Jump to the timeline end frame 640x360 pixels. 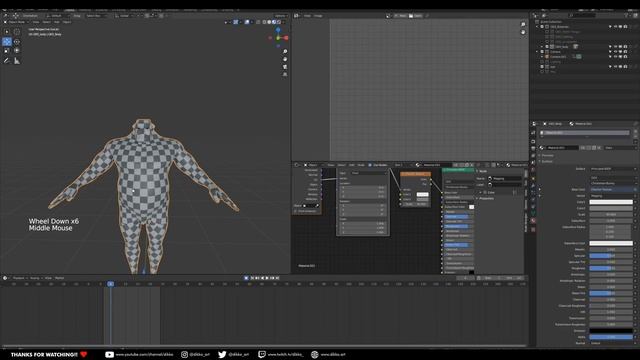[278, 278]
